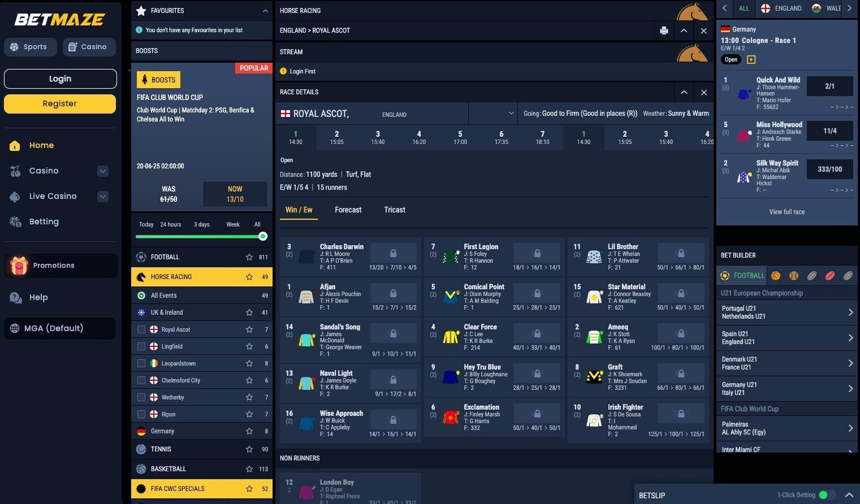Switch to the Tricast tab
The image size is (860, 504).
[395, 210]
